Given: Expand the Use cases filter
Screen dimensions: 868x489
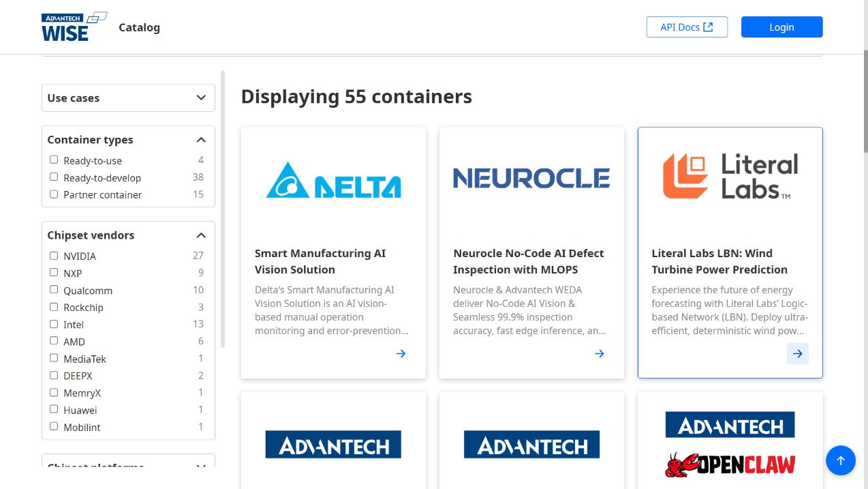Looking at the screenshot, I should (128, 98).
